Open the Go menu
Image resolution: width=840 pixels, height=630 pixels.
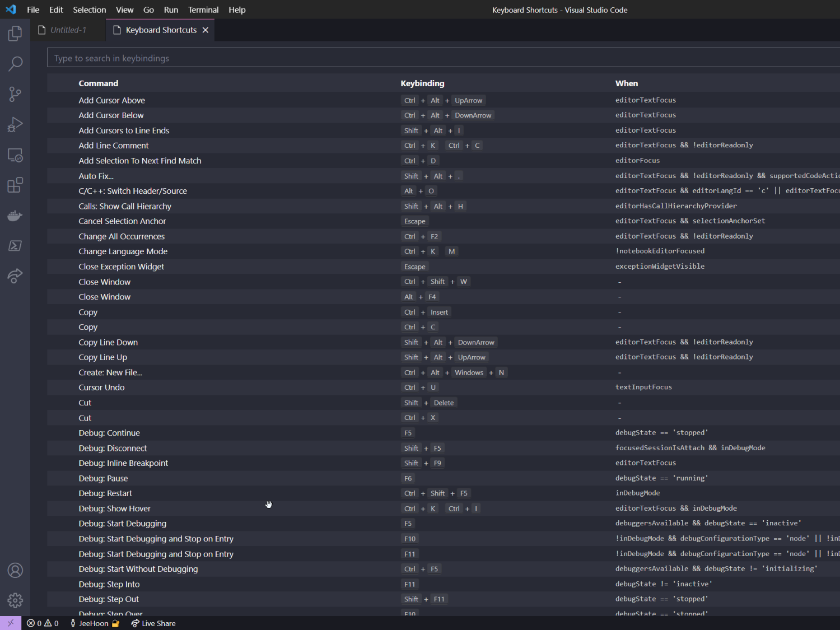tap(148, 10)
